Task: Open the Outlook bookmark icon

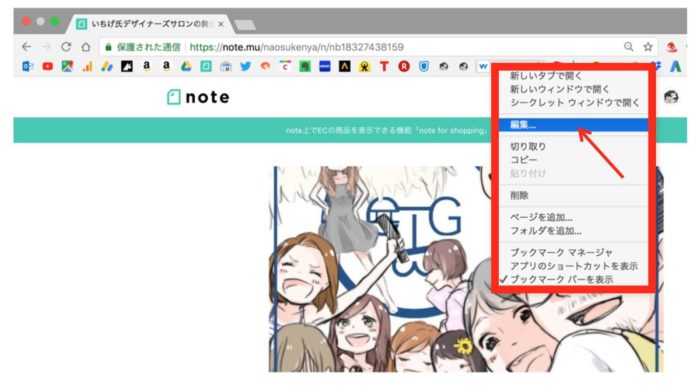Action: [x=28, y=67]
